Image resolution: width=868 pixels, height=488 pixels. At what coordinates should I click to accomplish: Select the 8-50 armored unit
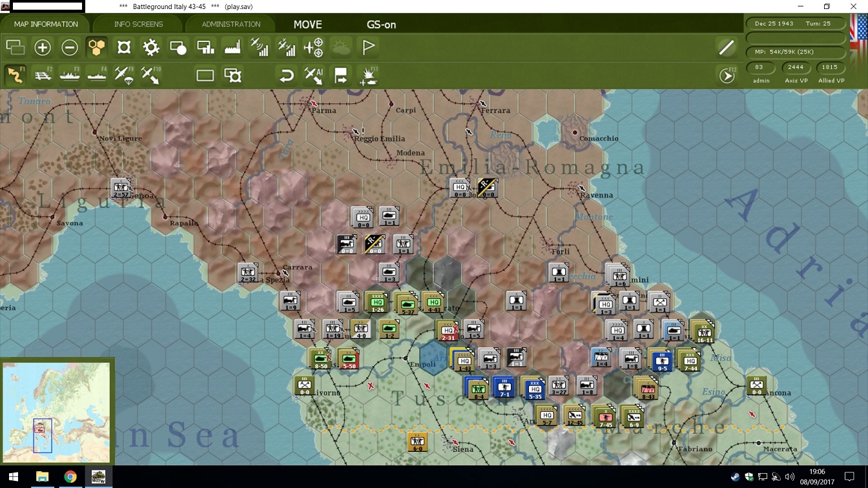pyautogui.click(x=320, y=358)
